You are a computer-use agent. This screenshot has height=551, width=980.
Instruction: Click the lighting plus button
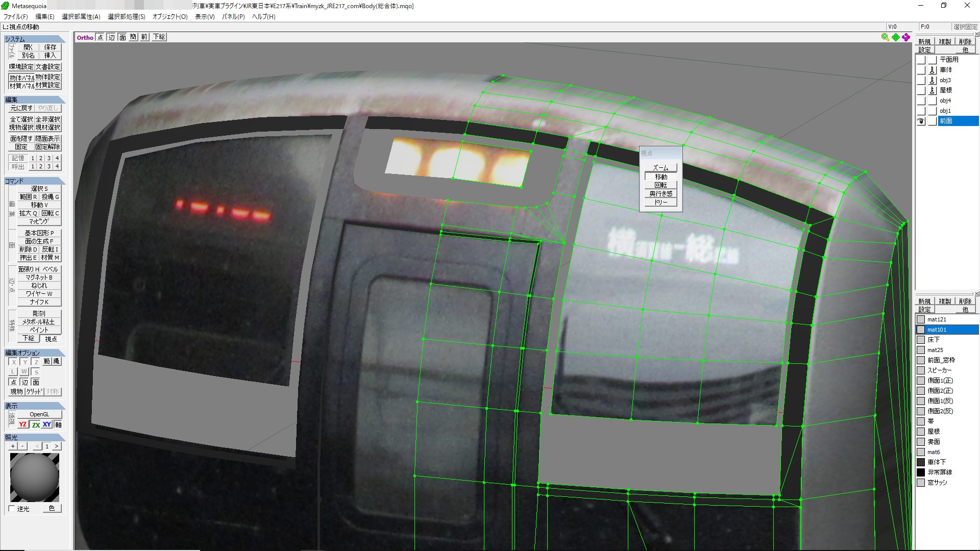[13, 446]
